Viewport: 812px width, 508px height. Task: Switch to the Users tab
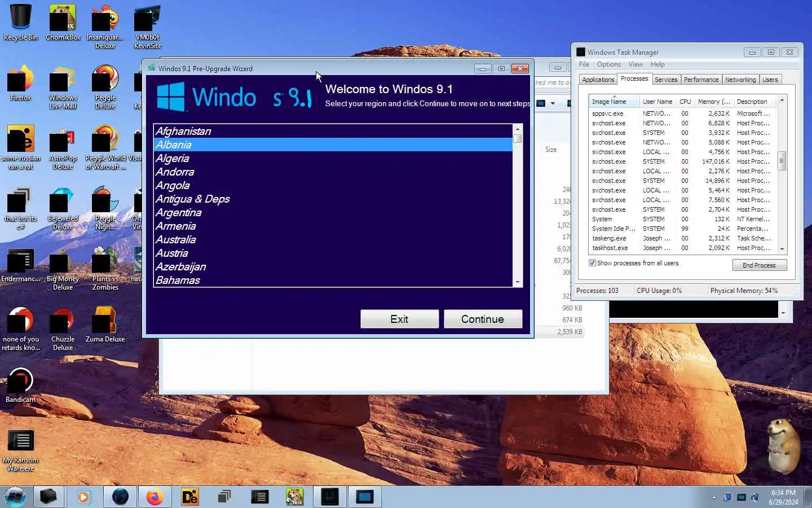point(770,80)
